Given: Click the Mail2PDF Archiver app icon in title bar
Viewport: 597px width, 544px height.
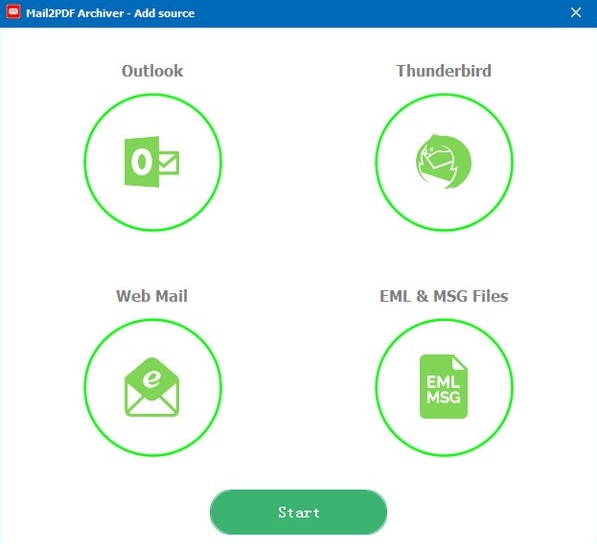Looking at the screenshot, I should pos(13,12).
